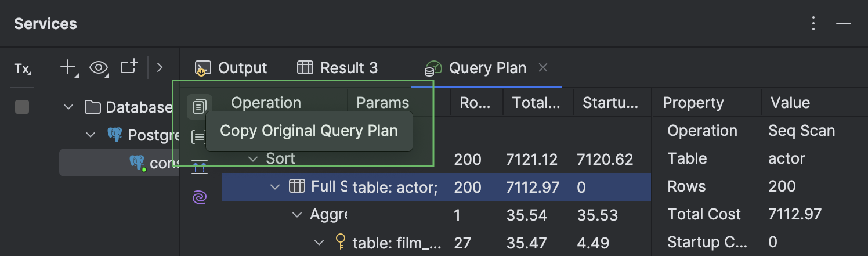Image resolution: width=868 pixels, height=256 pixels.
Task: Click the plus Add Service icon
Action: (68, 68)
